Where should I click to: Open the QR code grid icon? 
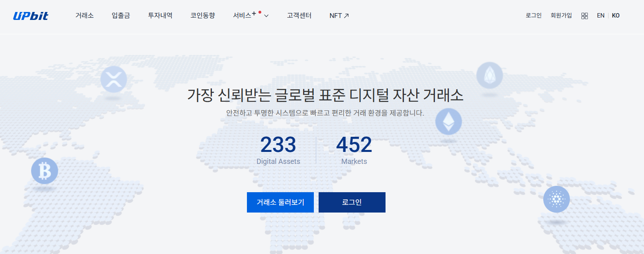(x=584, y=16)
